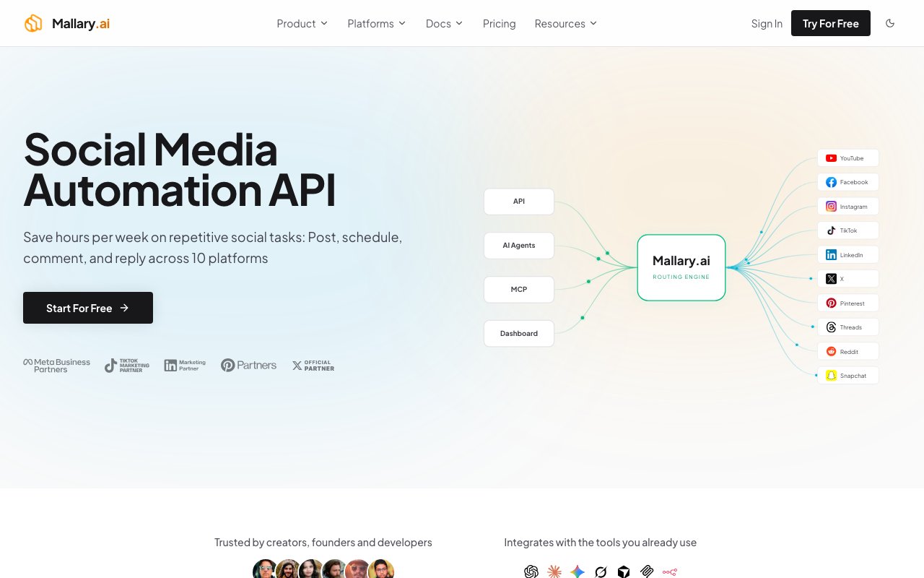Go to the Pricing page
Screen dimensions: 924x578
click(x=500, y=24)
